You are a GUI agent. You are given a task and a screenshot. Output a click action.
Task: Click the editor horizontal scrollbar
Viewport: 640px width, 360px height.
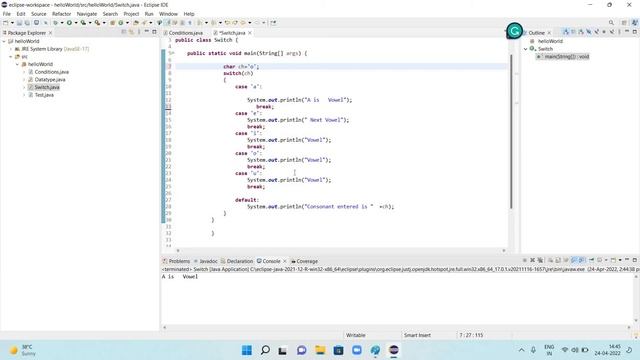point(341,251)
